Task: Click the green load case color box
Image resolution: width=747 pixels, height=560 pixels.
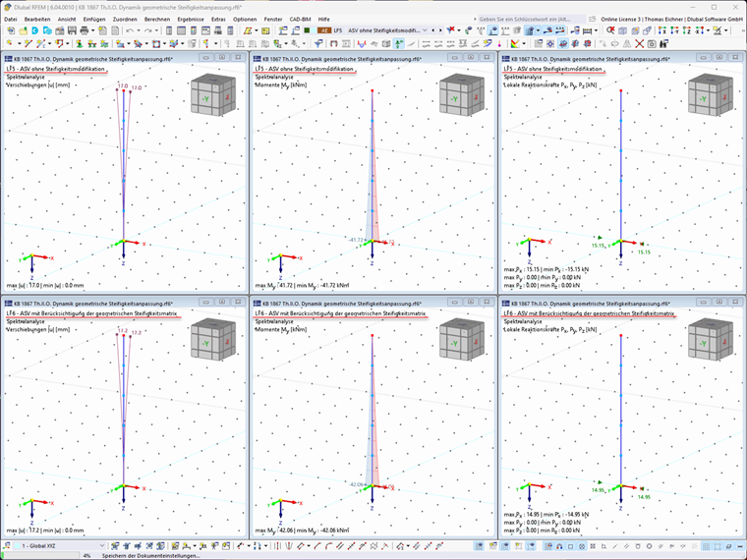Action: point(307,30)
